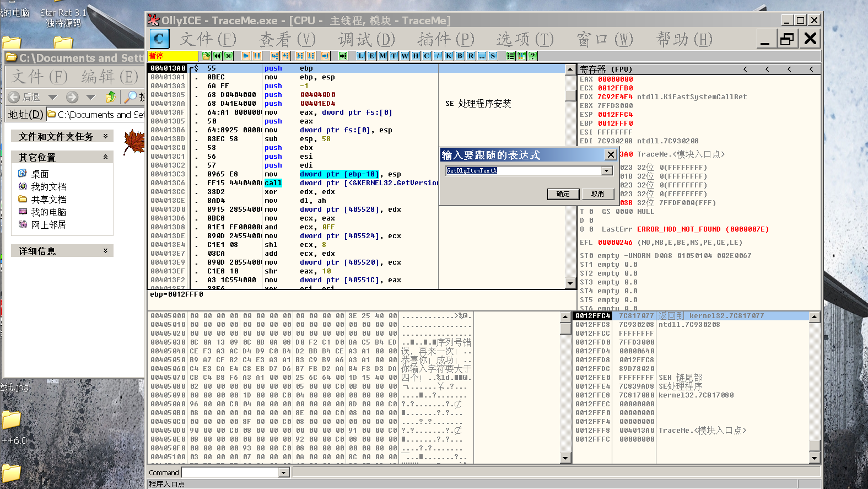Image resolution: width=868 pixels, height=489 pixels.
Task: Run the program with the play icon
Action: coord(246,56)
